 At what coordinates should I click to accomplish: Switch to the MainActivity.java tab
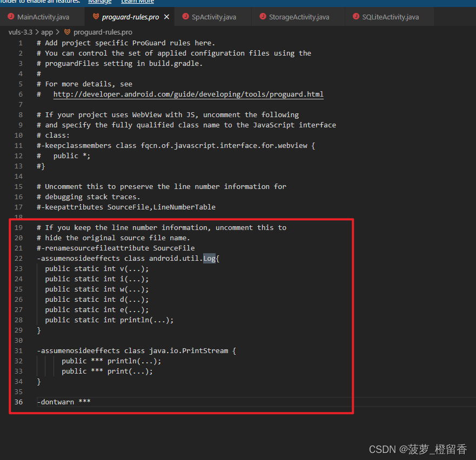coord(43,17)
